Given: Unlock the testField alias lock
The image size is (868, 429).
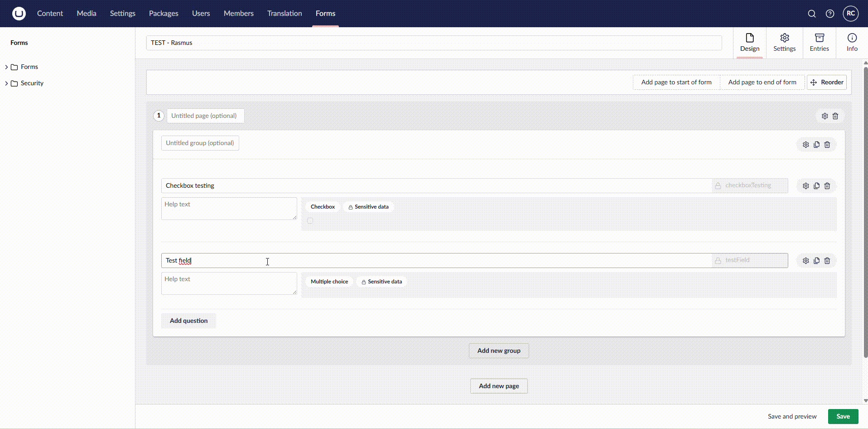Looking at the screenshot, I should 718,260.
